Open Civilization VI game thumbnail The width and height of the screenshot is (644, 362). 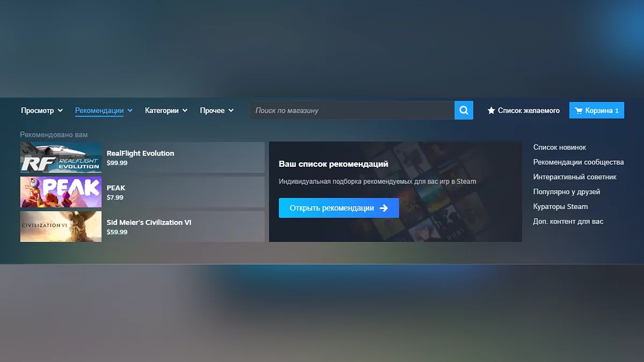61,226
